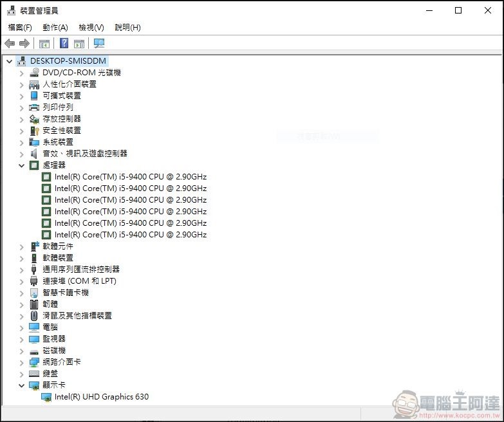
Task: Maximize the 裝置管理員 window
Action: (x=458, y=10)
